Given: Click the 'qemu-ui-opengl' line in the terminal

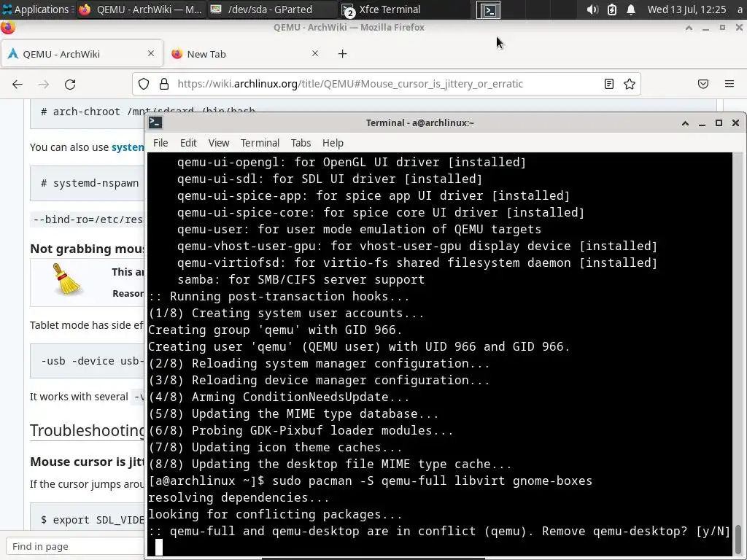Looking at the screenshot, I should pos(352,162).
